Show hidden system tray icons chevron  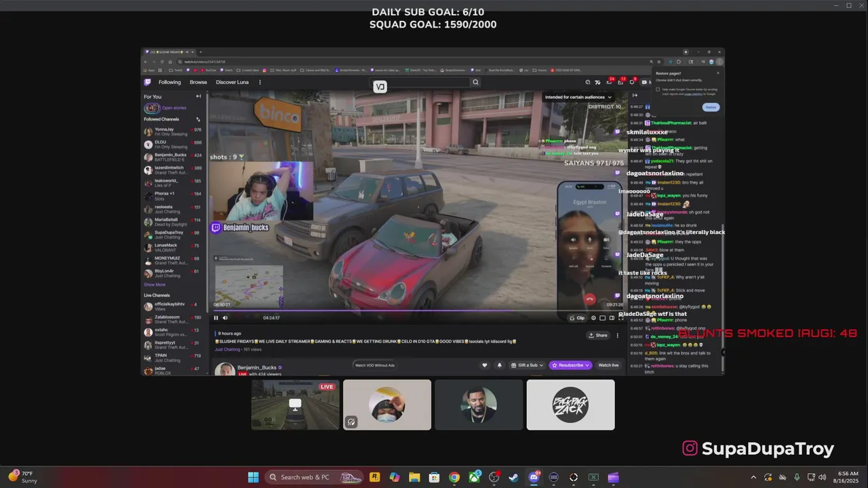[x=753, y=477]
